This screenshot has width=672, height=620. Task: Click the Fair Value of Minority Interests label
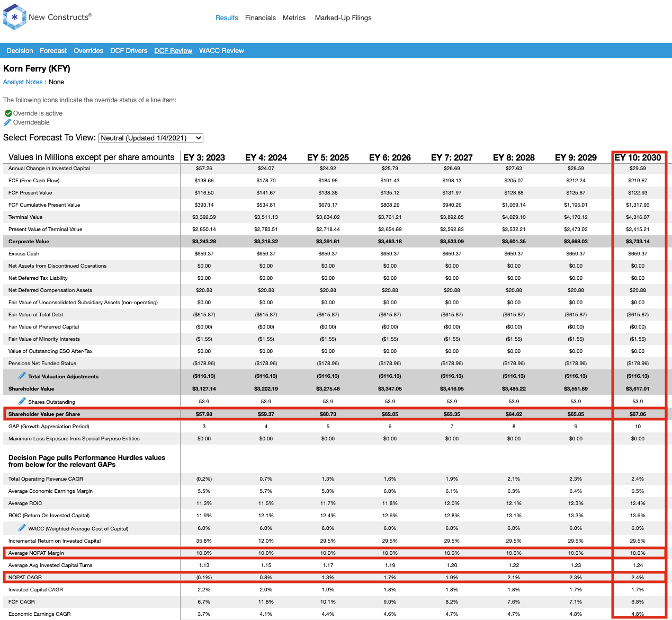tap(44, 339)
